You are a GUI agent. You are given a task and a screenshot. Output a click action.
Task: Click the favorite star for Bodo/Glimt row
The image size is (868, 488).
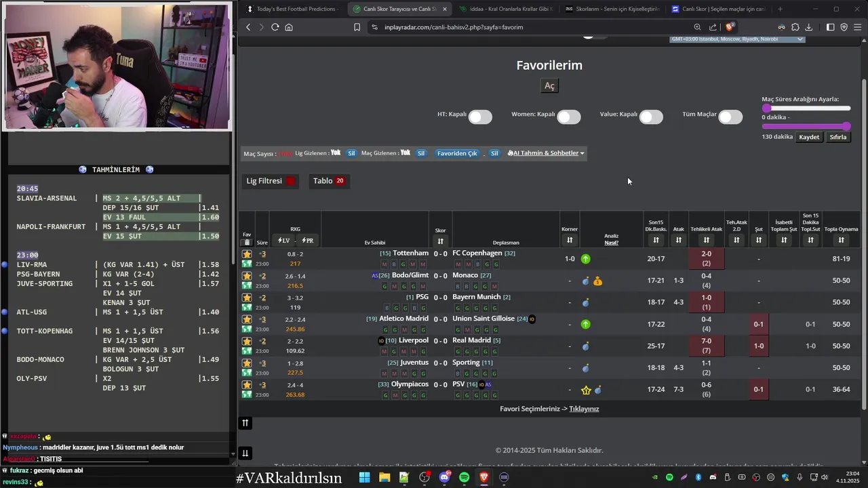(x=247, y=276)
